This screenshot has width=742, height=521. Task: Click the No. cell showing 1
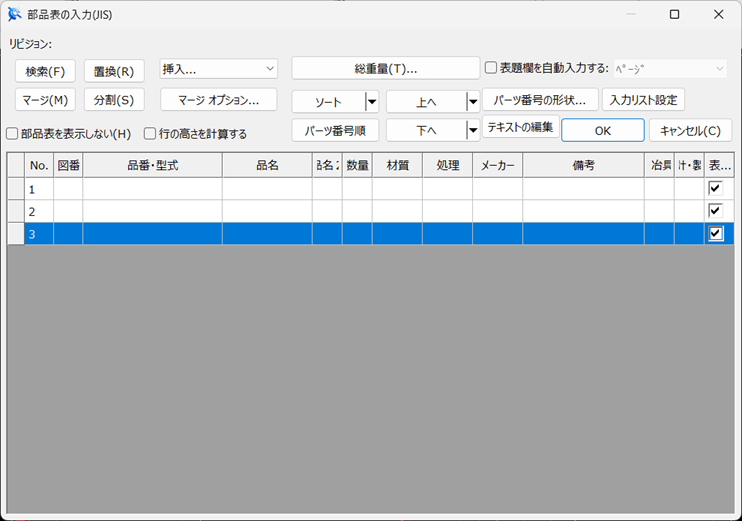point(39,189)
